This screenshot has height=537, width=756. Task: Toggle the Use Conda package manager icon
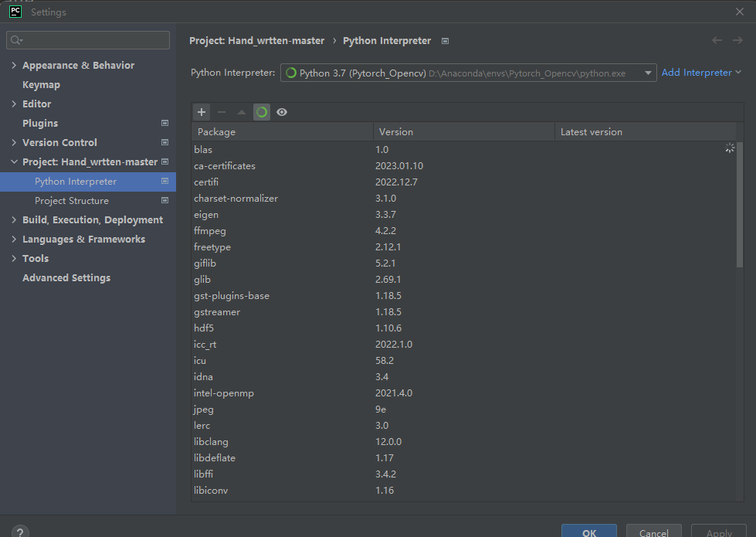[x=262, y=112]
